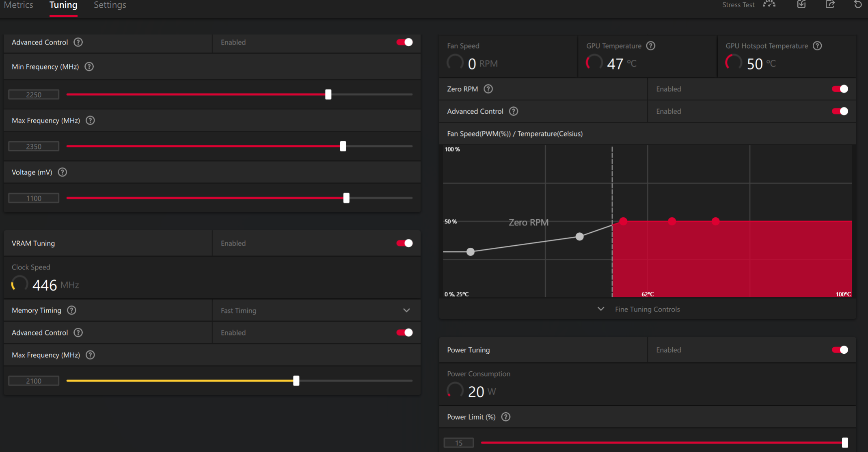This screenshot has height=452, width=868.
Task: Switch to the Metrics tab
Action: 18,5
